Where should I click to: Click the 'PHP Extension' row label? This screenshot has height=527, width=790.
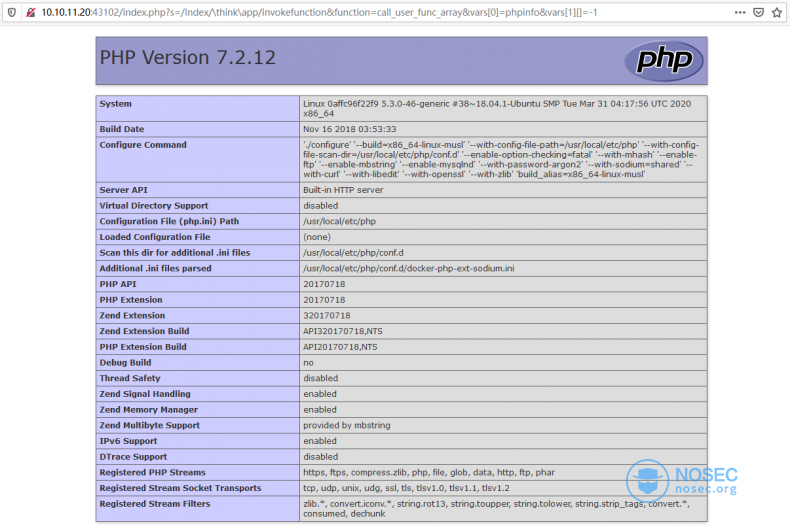(x=131, y=300)
